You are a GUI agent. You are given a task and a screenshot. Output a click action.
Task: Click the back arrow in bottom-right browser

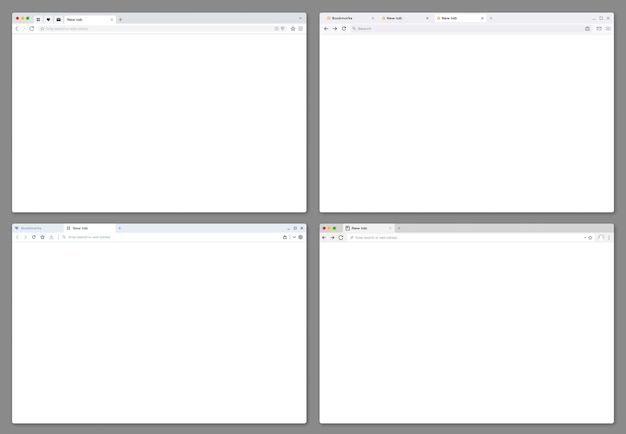(x=324, y=238)
